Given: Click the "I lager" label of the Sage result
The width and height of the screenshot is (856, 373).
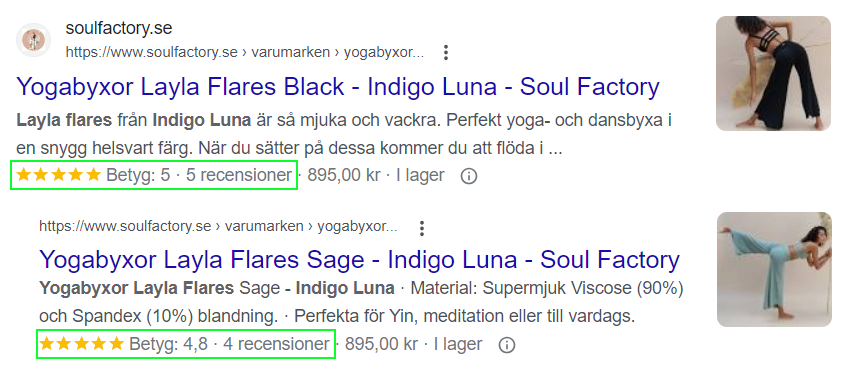Looking at the screenshot, I should 458,345.
